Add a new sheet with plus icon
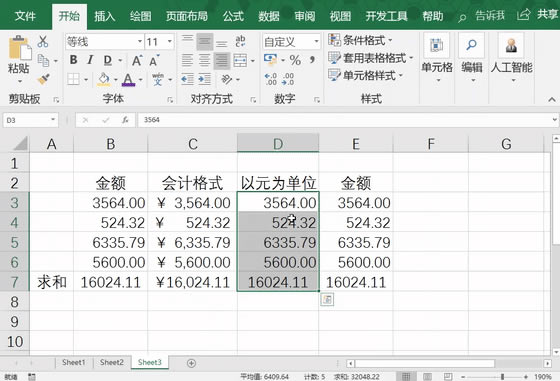This screenshot has height=381, width=560. [191, 363]
